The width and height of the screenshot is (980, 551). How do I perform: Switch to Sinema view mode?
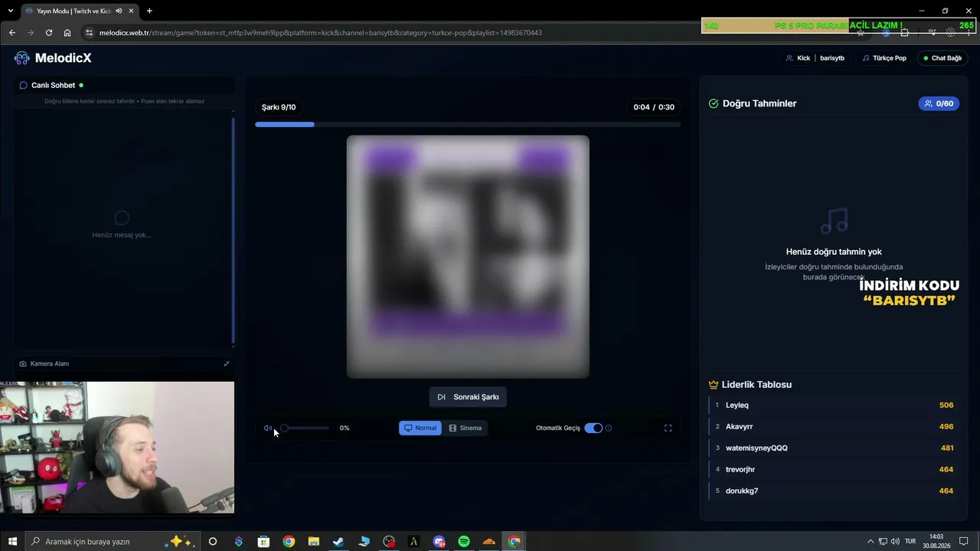[465, 429]
